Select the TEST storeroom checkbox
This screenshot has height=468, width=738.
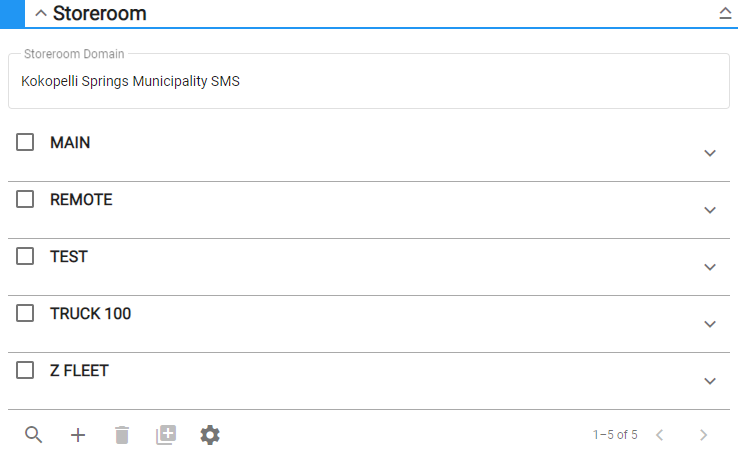pyautogui.click(x=25, y=257)
